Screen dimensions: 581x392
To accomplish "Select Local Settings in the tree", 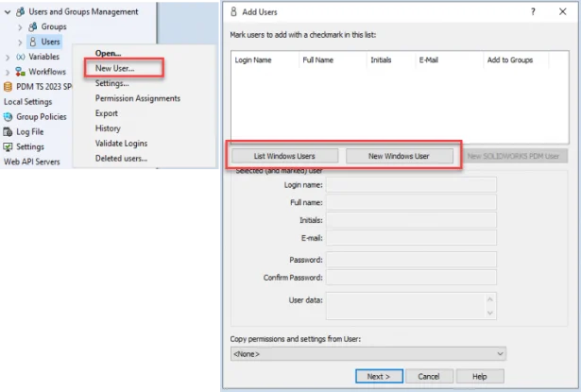I will 27,101.
